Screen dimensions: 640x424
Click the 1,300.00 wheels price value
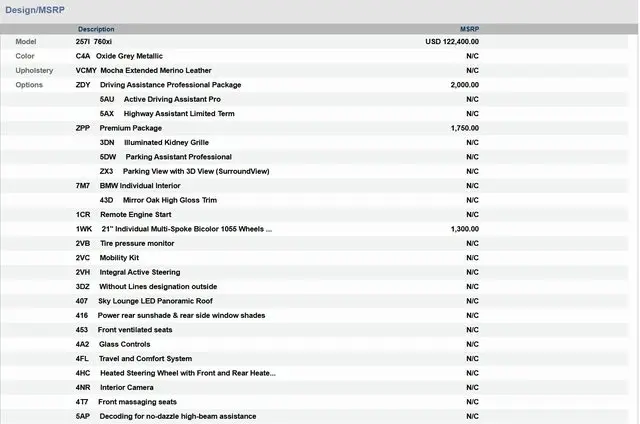[x=464, y=229]
